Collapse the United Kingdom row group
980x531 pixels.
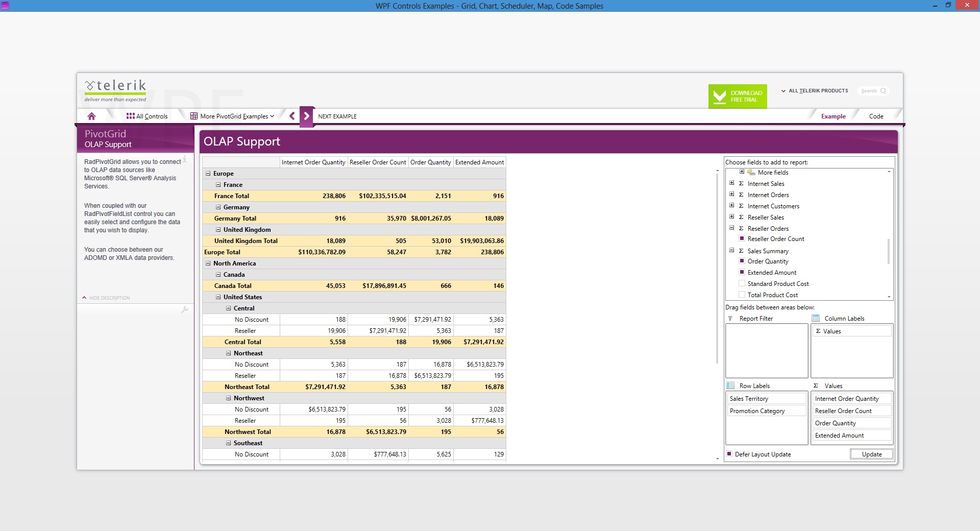(x=218, y=230)
